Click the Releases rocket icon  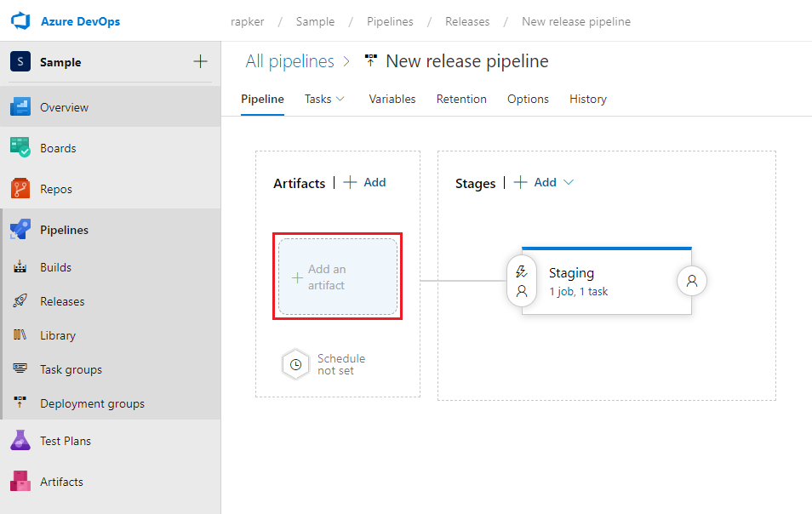pyautogui.click(x=20, y=300)
